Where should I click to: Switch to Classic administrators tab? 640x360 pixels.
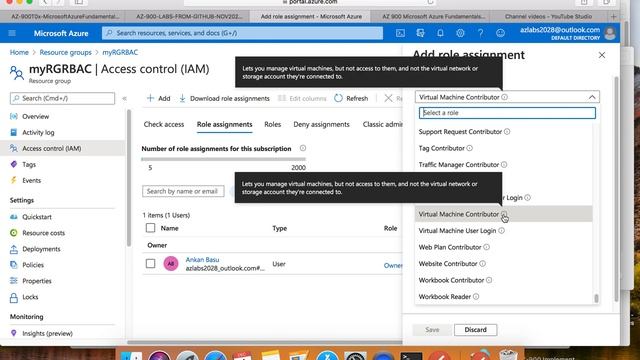coord(382,124)
